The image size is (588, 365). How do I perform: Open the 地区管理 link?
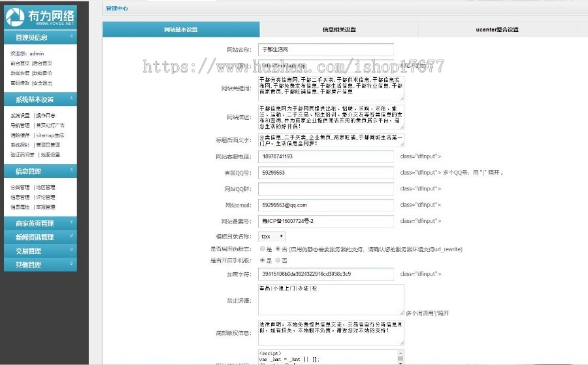point(46,187)
